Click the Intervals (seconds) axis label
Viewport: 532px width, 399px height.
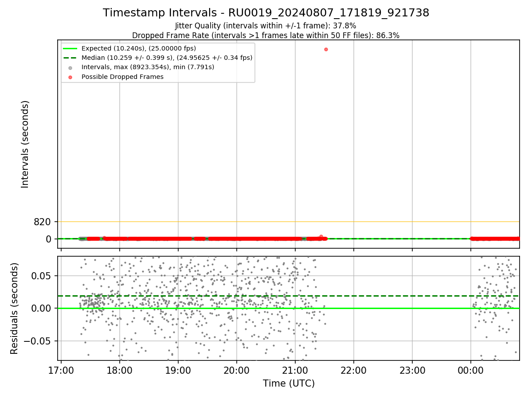coord(25,144)
